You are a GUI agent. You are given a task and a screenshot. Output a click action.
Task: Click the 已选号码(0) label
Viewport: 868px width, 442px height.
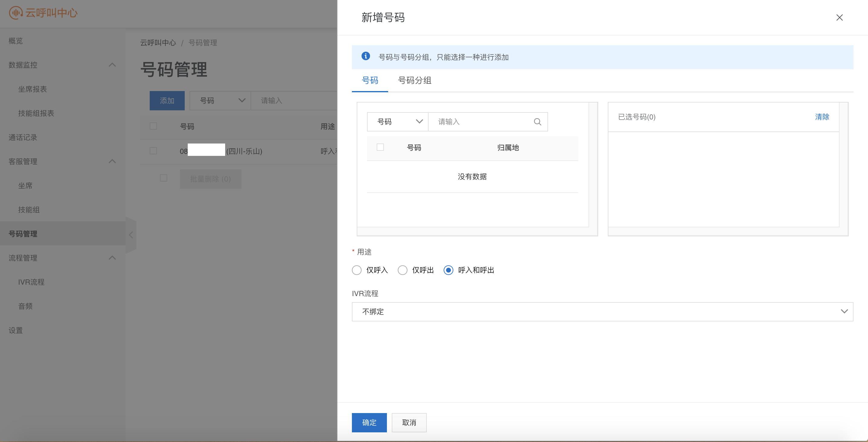(637, 117)
